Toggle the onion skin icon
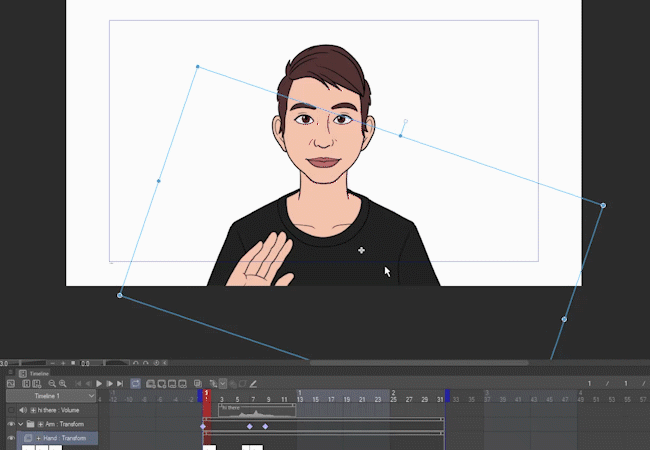650x450 pixels. (x=198, y=384)
